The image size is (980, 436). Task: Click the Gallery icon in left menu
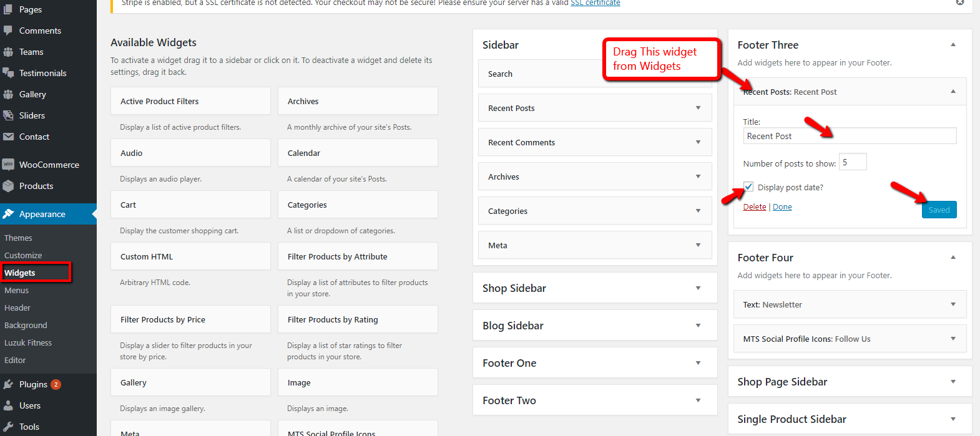click(8, 94)
